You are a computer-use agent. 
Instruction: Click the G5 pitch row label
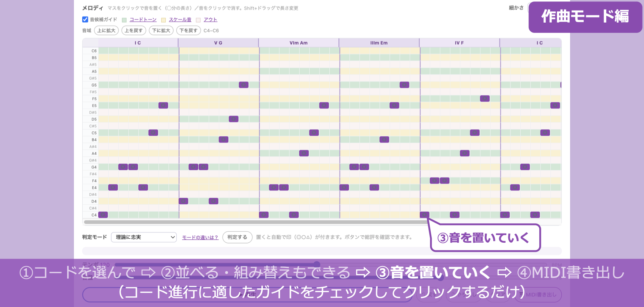click(x=94, y=85)
